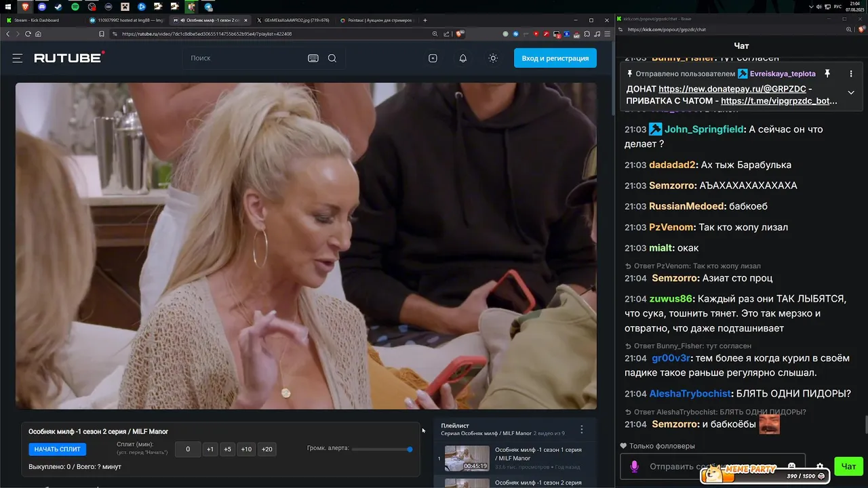The image size is (868, 488).
Task: Open playlist three-dot options menu
Action: pyautogui.click(x=581, y=430)
